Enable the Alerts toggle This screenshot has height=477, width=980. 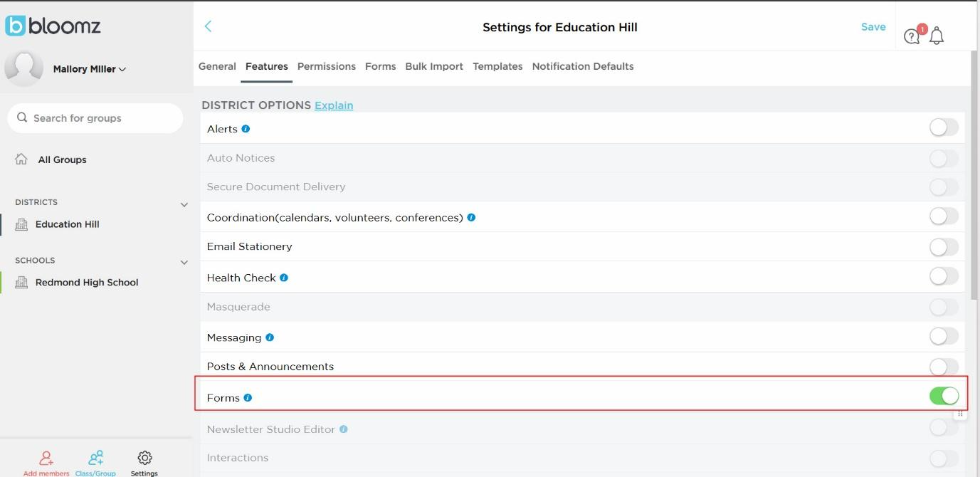point(944,127)
